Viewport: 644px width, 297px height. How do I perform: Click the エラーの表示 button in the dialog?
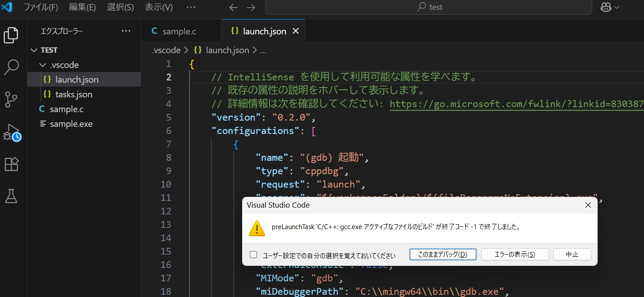(514, 254)
